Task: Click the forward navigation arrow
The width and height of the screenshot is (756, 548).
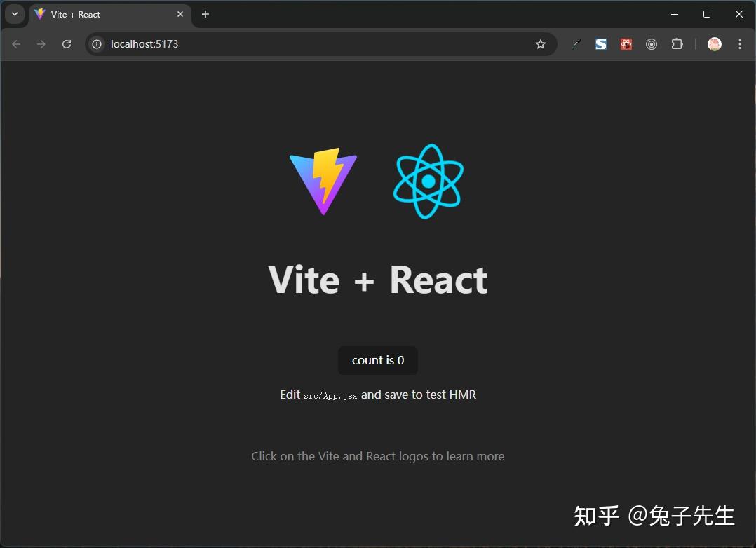Action: (41, 43)
